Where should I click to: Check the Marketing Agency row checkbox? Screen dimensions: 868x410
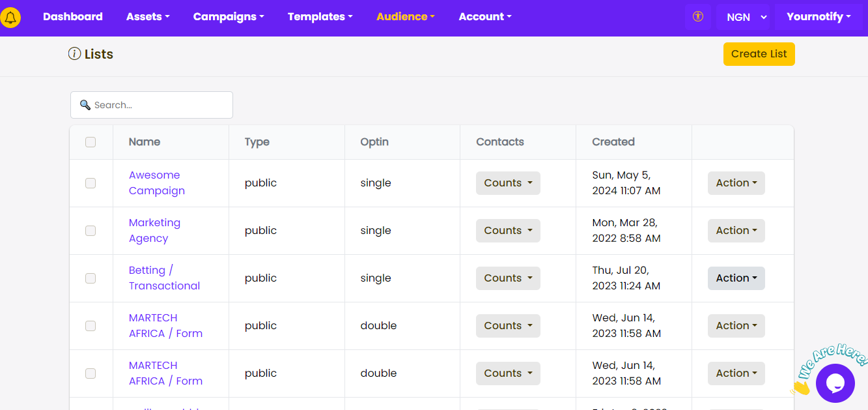(91, 231)
